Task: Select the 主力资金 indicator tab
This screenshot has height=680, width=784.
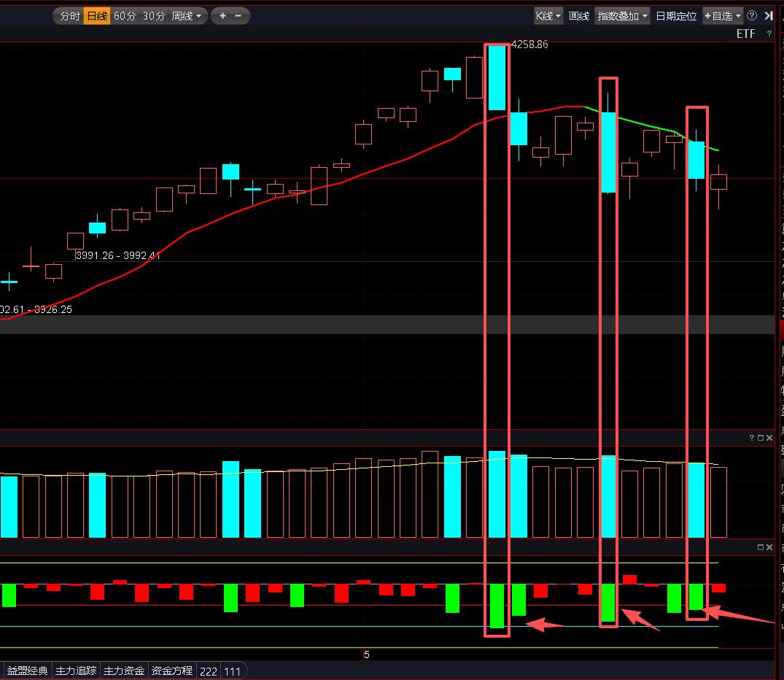Action: pos(124,671)
